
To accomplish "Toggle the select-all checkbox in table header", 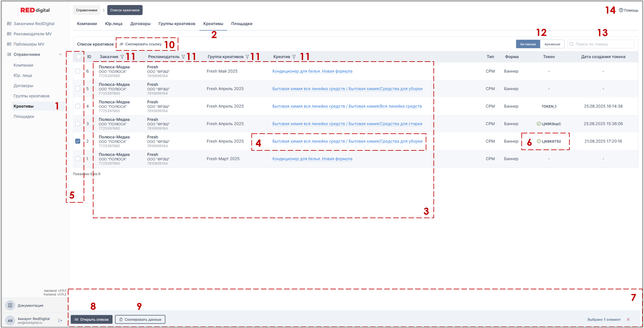I will (79, 57).
